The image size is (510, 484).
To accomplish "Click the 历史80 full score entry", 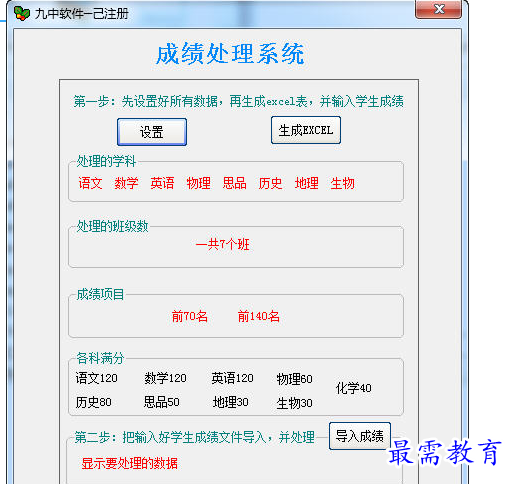I will click(93, 402).
